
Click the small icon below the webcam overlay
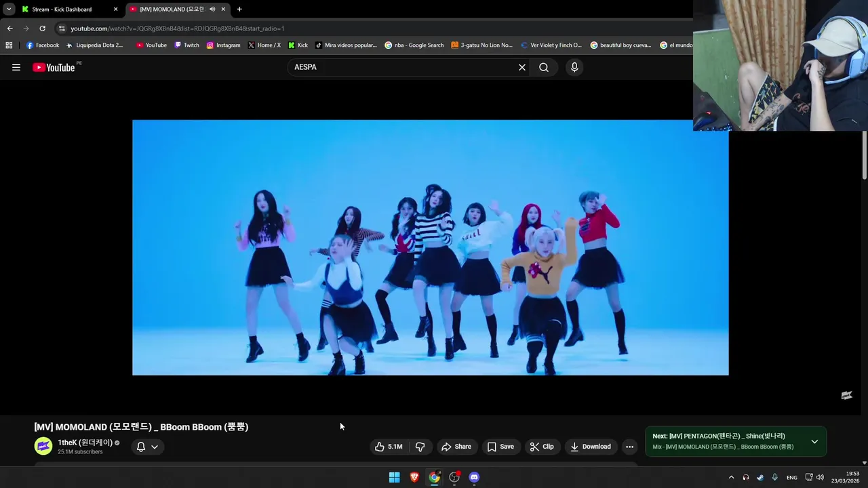847,395
